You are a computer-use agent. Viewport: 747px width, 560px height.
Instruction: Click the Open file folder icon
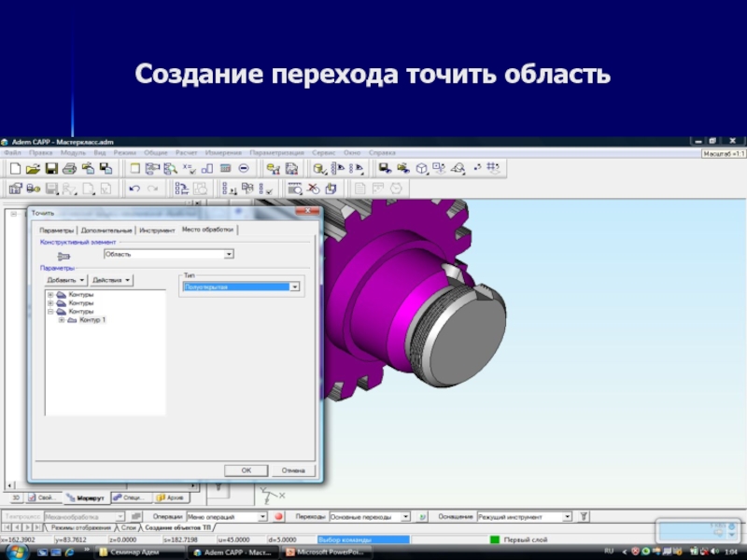(33, 169)
